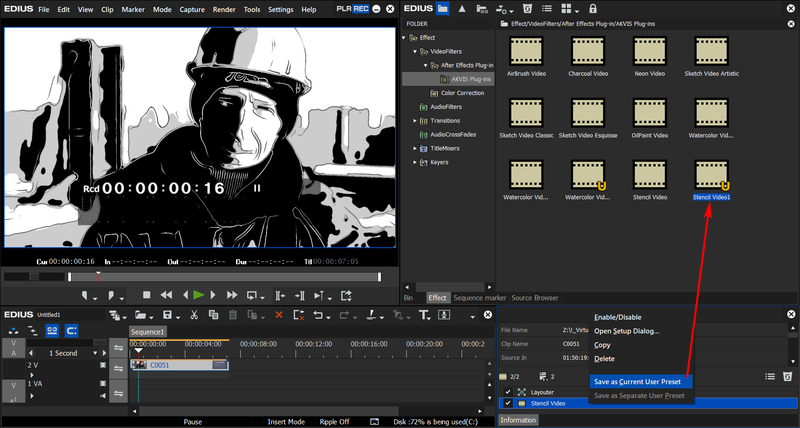
Task: Click the green Play button in the player
Action: (x=199, y=295)
